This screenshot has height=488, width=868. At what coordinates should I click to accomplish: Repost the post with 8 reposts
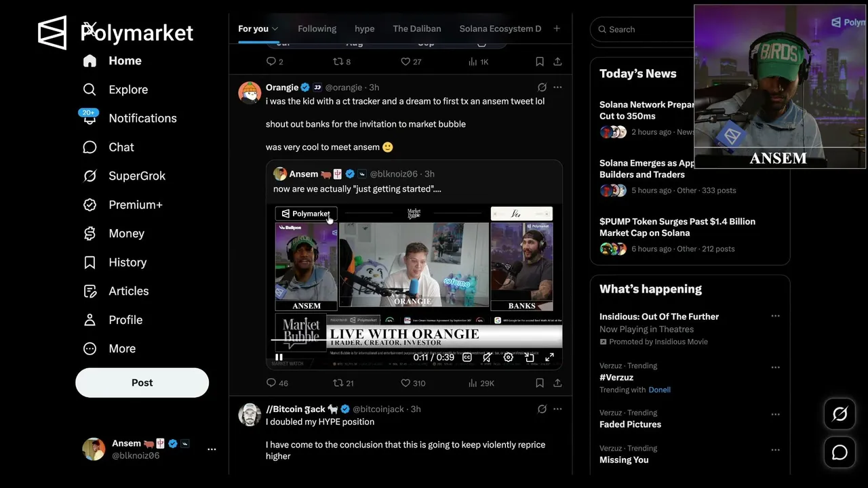point(342,62)
